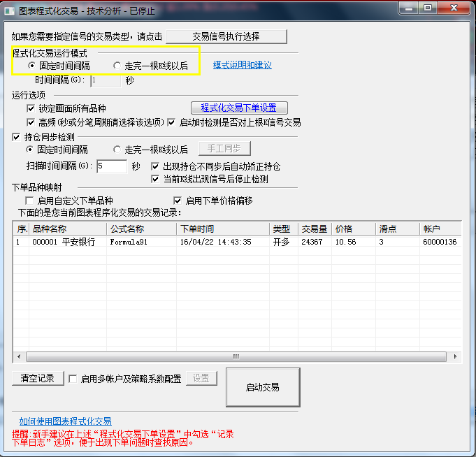
Task: Open 交易信号执行选择 button
Action: [226, 36]
